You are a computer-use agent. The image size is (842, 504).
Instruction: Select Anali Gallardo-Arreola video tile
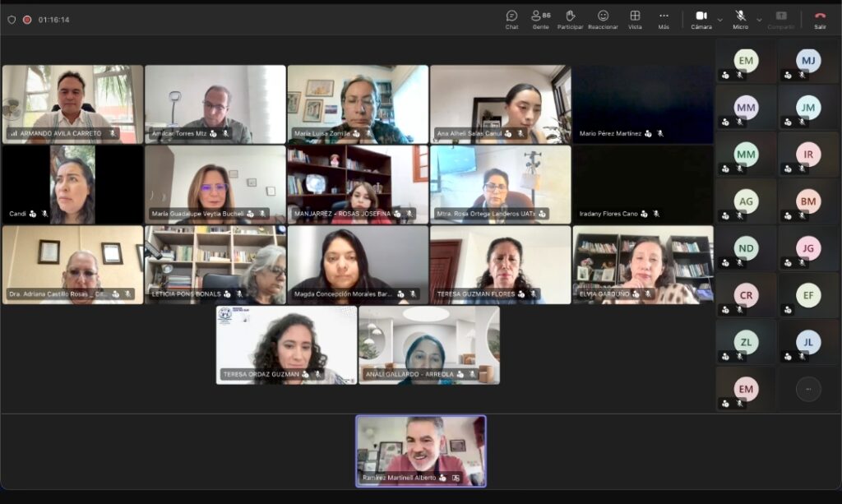[x=429, y=345]
